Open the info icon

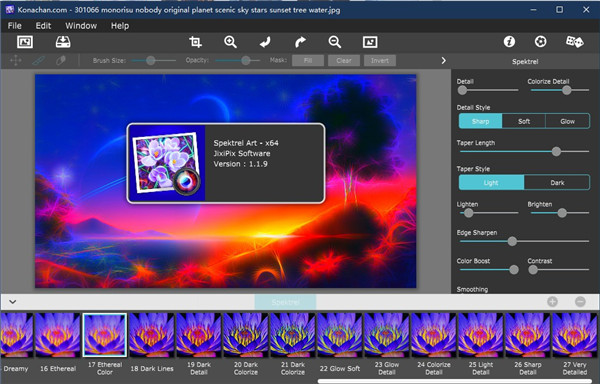509,41
